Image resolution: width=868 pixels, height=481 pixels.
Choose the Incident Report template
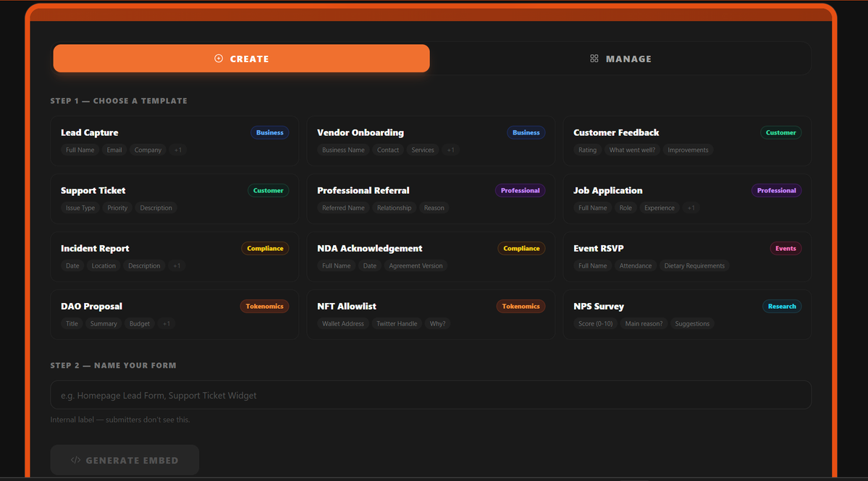click(174, 257)
